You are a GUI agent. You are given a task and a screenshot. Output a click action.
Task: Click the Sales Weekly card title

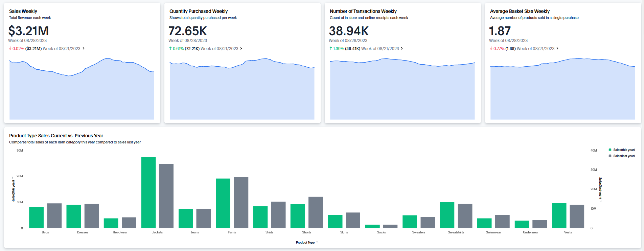(23, 11)
